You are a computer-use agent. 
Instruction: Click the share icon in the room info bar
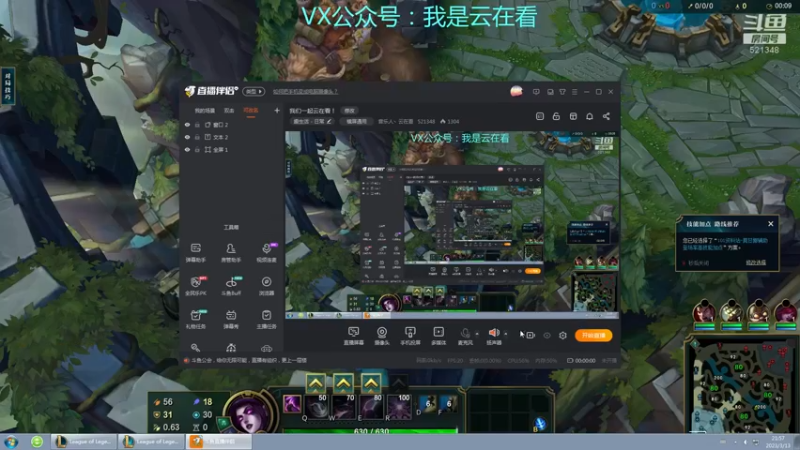coord(606,116)
